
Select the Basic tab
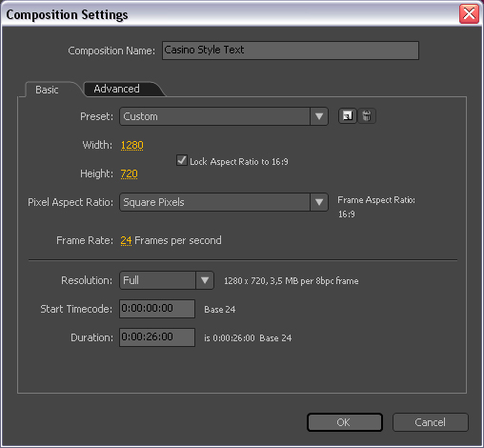tap(47, 90)
